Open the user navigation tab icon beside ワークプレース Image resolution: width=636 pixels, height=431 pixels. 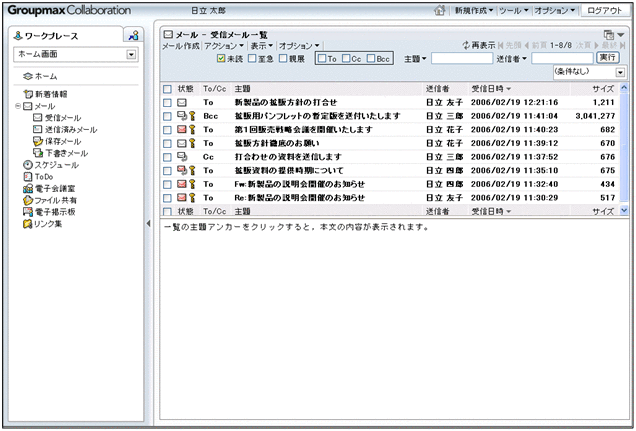pyautogui.click(x=133, y=36)
